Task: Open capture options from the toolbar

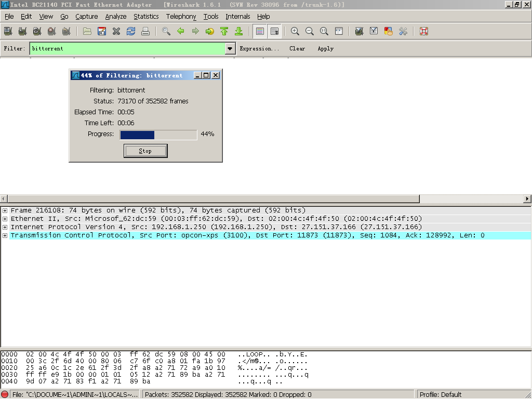Action: [x=23, y=31]
